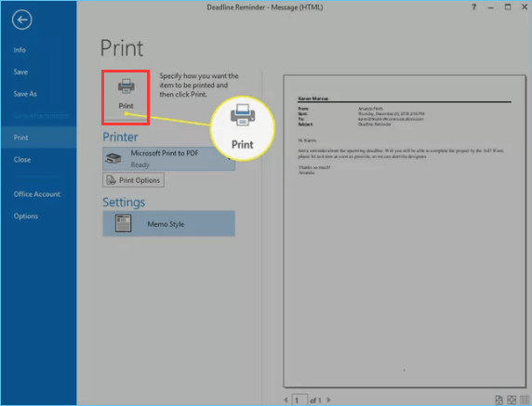Choose Save As in the sidebar
The height and width of the screenshot is (406, 532).
(x=25, y=94)
